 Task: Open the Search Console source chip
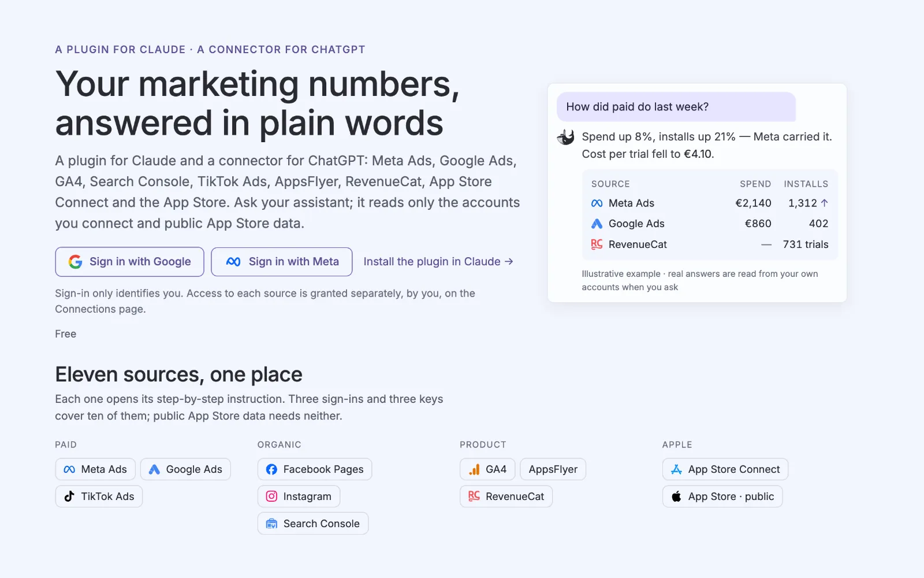point(313,524)
